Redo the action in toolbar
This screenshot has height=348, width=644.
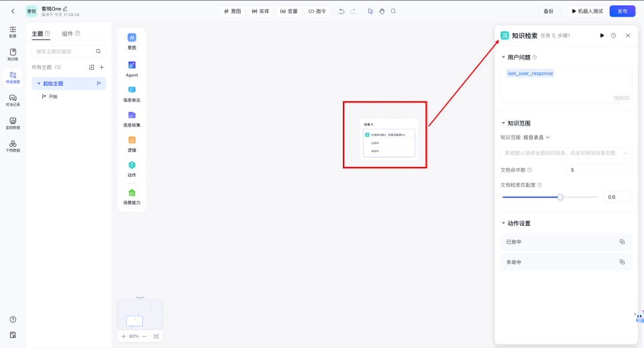[354, 11]
